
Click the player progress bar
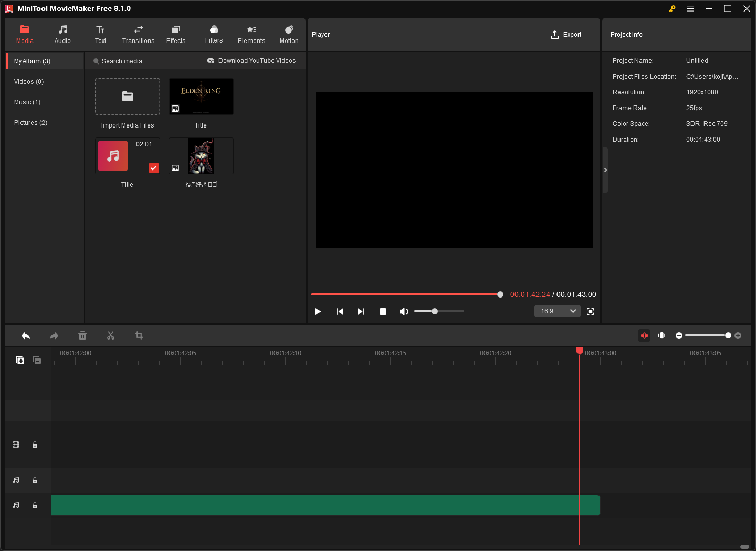406,294
